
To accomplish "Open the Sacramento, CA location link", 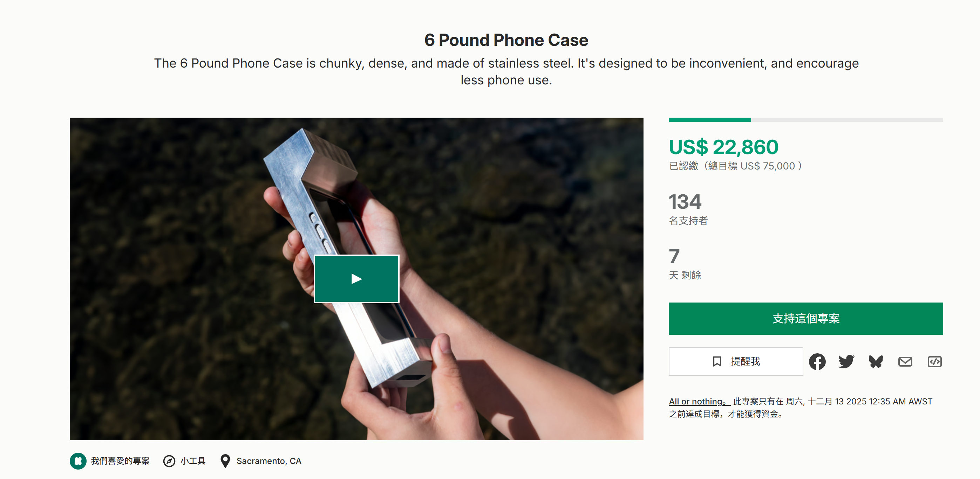I will pos(268,461).
